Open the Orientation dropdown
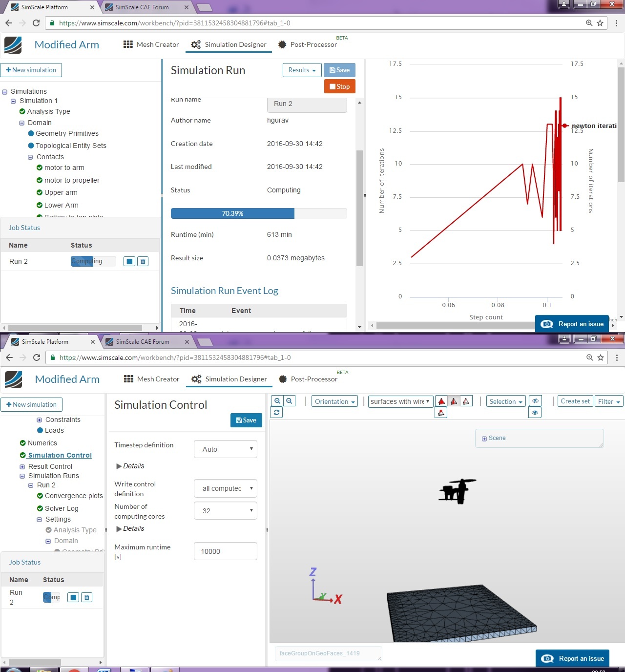Viewport: 625px width, 672px height. [334, 401]
